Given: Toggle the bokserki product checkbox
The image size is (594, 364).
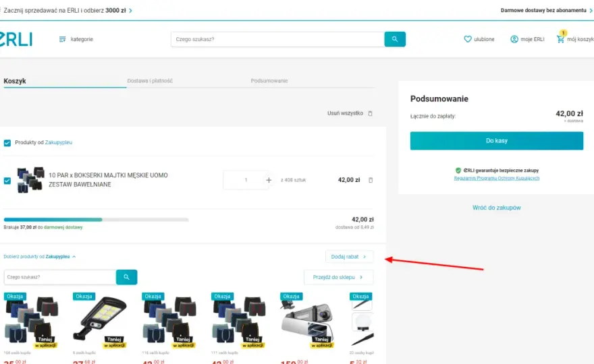Looking at the screenshot, I should tap(7, 181).
